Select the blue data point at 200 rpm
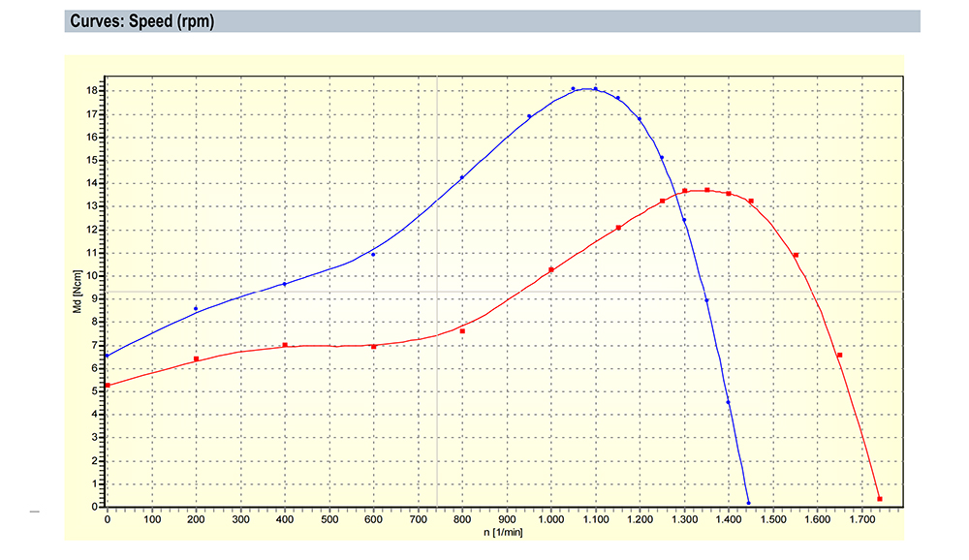The height and width of the screenshot is (560, 969). pyautogui.click(x=196, y=309)
